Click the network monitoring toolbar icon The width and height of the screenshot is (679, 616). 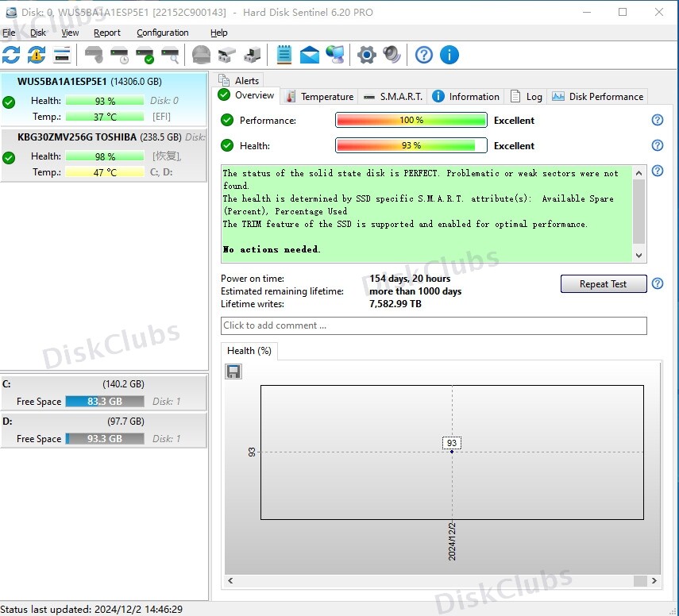click(x=334, y=55)
